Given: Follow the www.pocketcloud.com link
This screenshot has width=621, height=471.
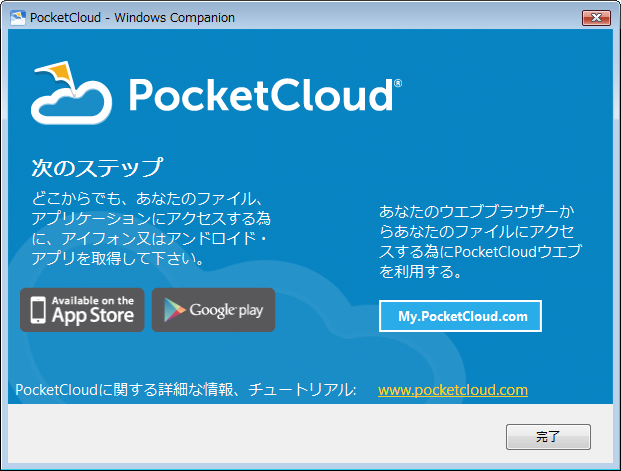Looking at the screenshot, I should pos(453,390).
